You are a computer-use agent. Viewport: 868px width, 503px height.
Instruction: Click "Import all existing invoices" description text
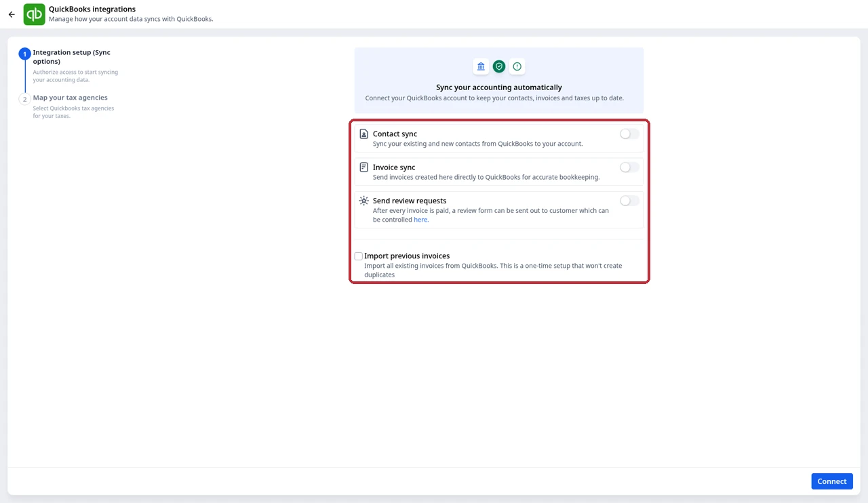493,270
